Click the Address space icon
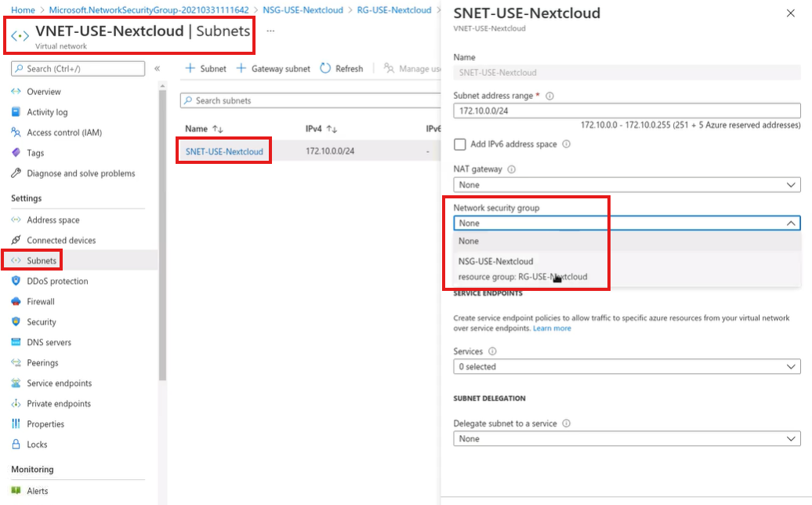Image resolution: width=812 pixels, height=505 pixels. (x=16, y=220)
